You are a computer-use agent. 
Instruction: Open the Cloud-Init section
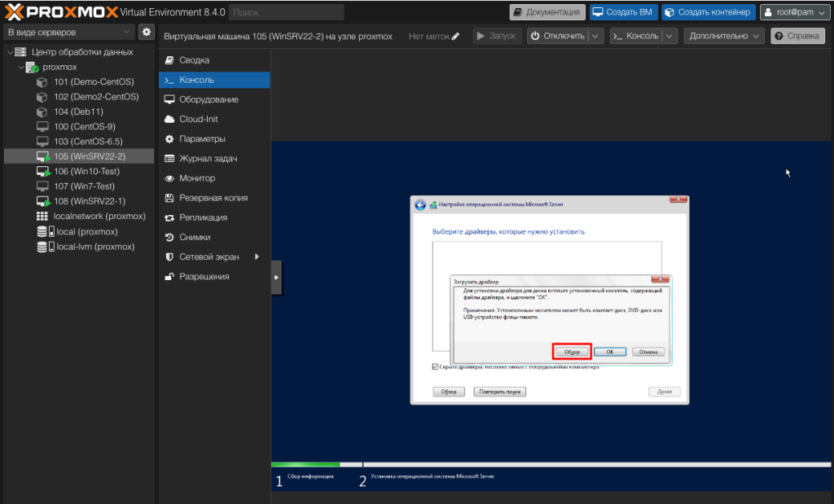point(198,119)
